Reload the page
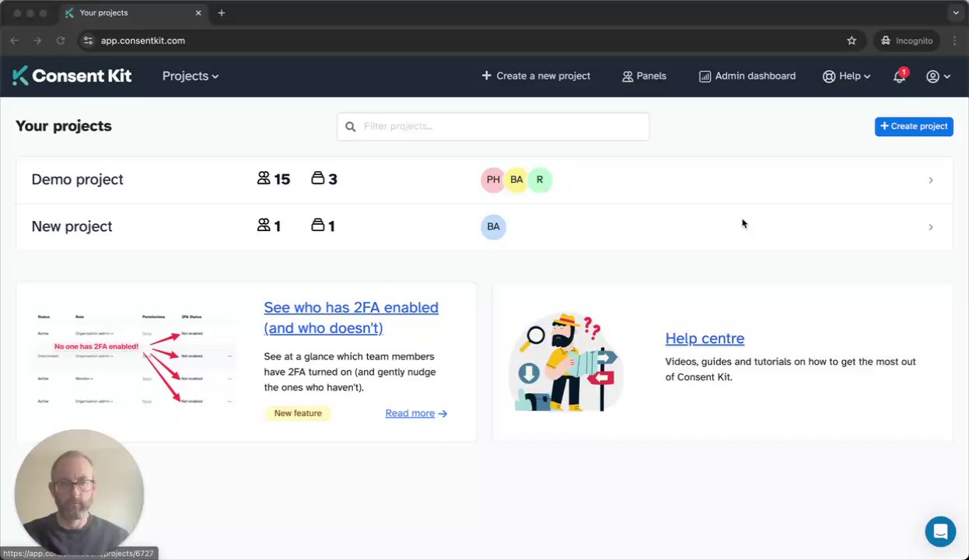Screen dimensions: 969x560 coord(61,40)
